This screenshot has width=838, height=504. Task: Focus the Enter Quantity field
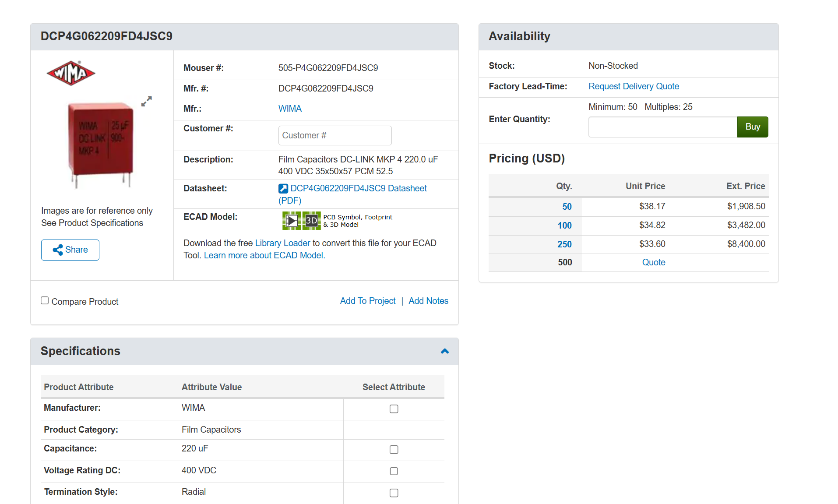point(663,127)
